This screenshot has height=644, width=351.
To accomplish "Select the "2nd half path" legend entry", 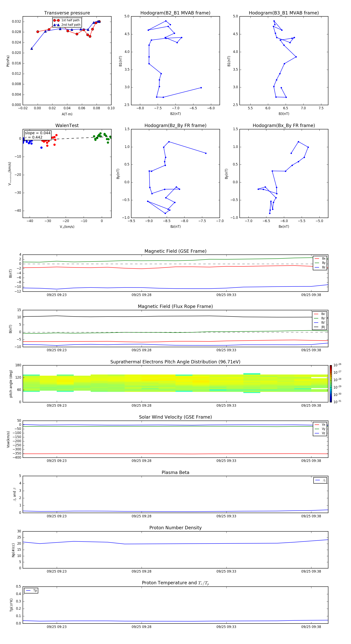I will point(66,25).
